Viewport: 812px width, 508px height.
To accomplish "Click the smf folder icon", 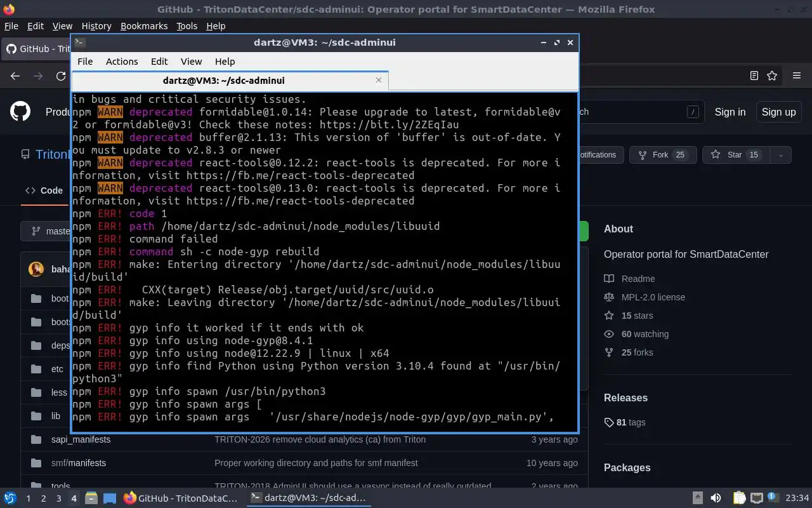I will pos(36,463).
